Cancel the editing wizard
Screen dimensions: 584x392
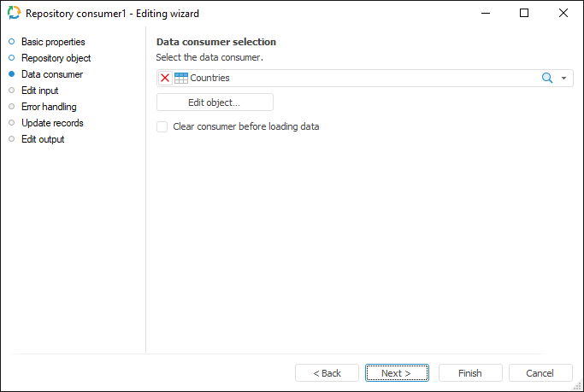pyautogui.click(x=540, y=373)
